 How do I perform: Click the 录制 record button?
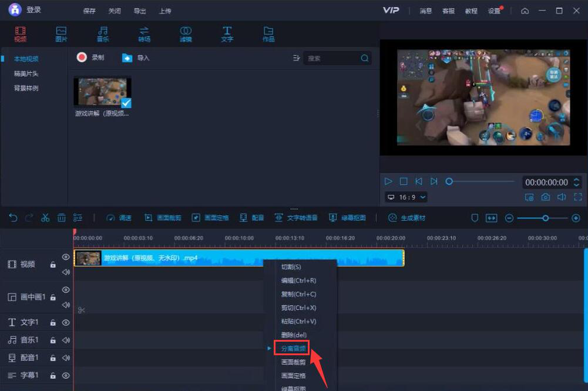coord(90,58)
